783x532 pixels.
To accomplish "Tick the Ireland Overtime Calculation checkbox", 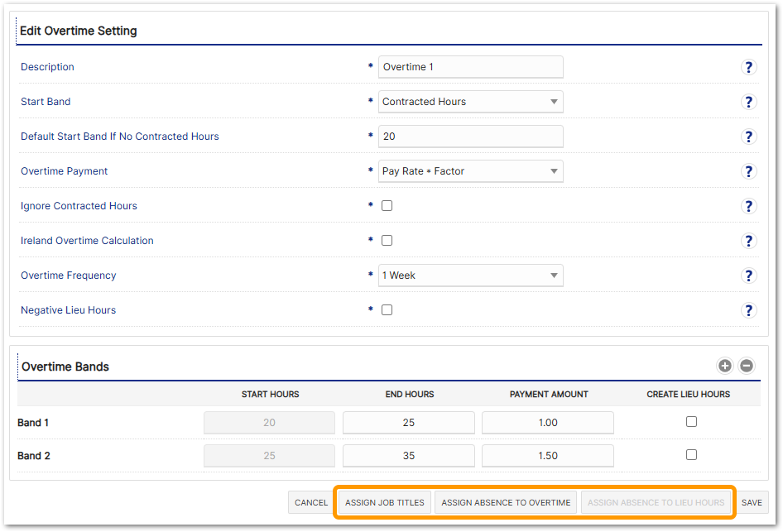I will click(387, 241).
